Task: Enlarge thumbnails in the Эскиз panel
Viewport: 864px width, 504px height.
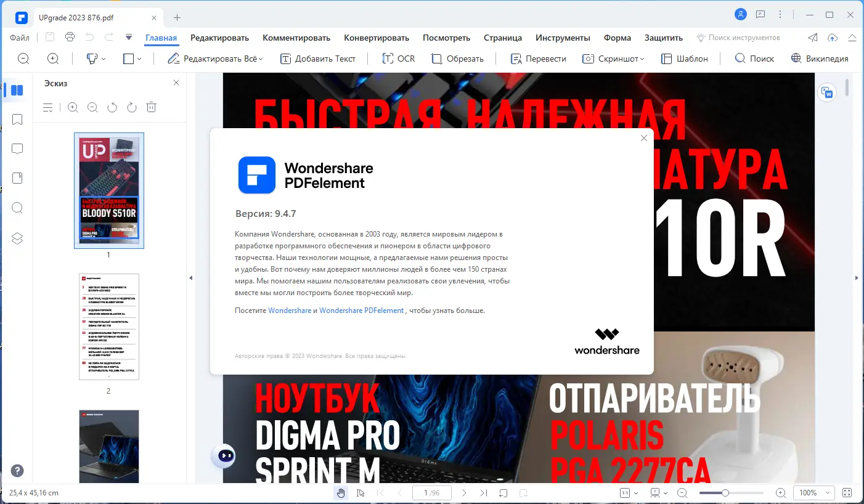Action: (x=73, y=107)
